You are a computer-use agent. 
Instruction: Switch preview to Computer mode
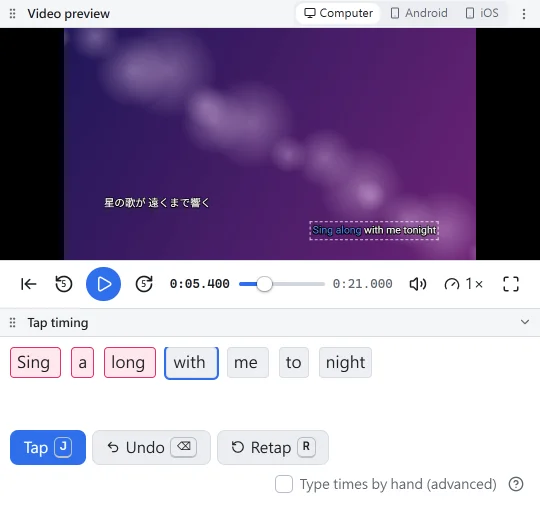[x=338, y=13]
